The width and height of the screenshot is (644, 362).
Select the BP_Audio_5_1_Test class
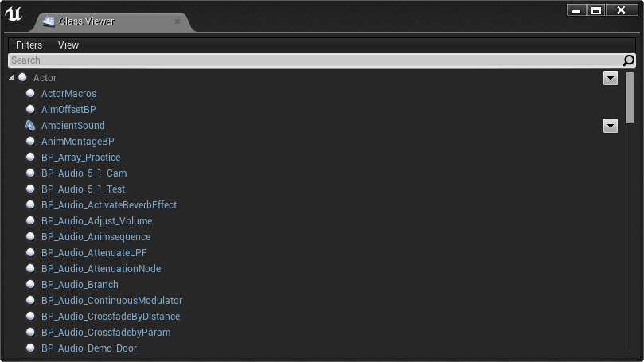point(83,189)
